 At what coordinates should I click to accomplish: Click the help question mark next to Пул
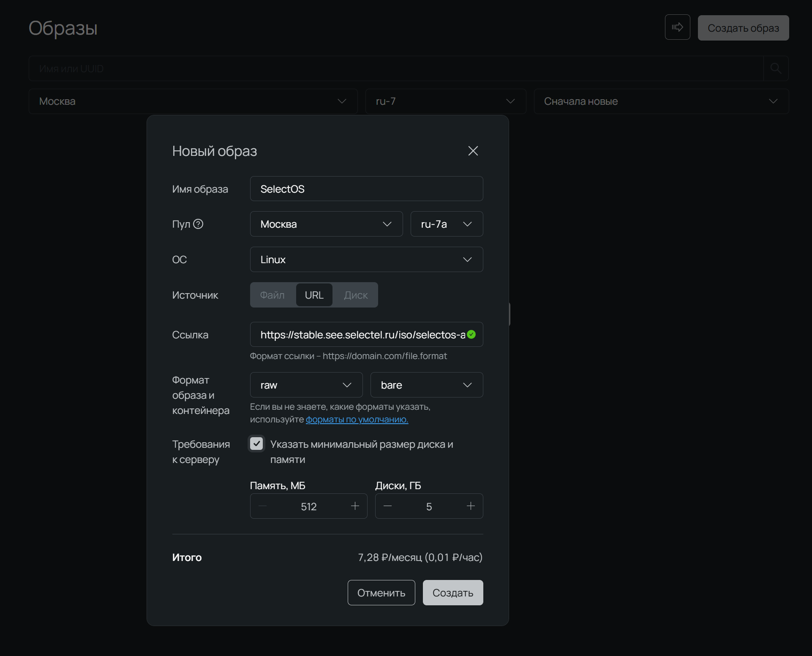point(198,224)
